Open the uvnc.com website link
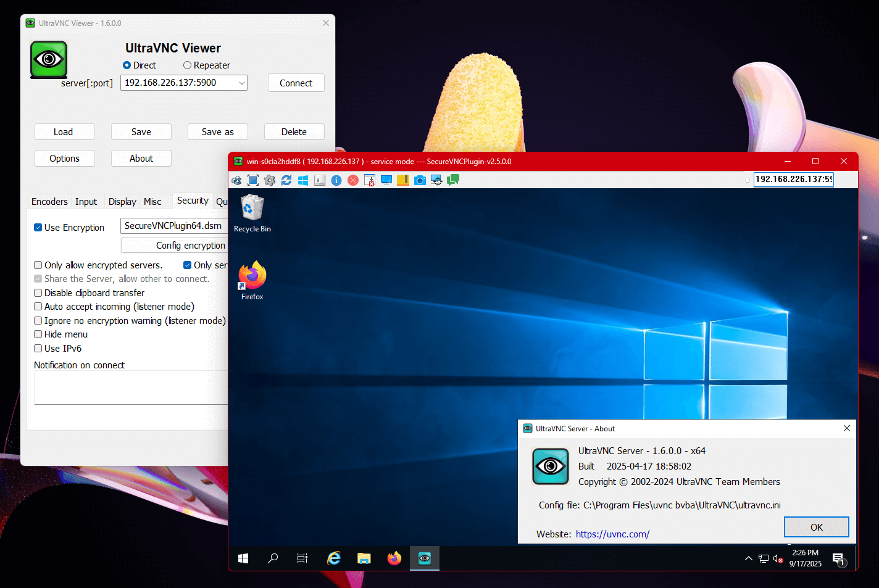 [612, 534]
